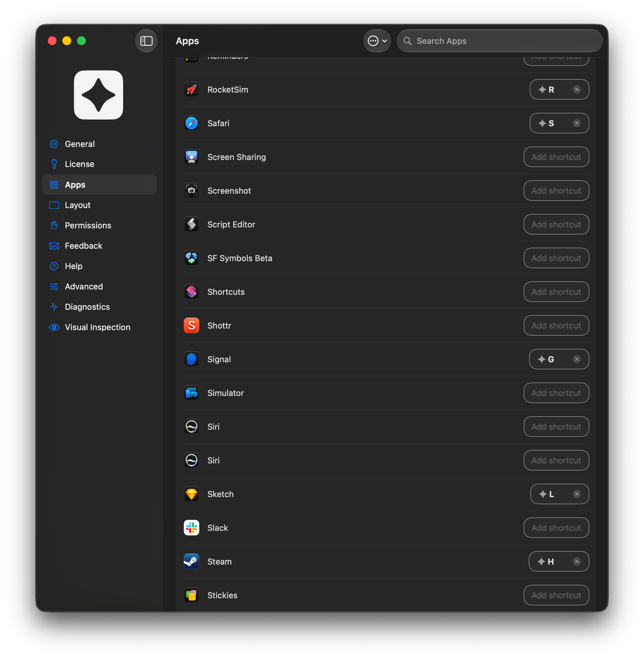Image resolution: width=644 pixels, height=659 pixels.
Task: Open Diagnostics in sidebar
Action: tap(99, 307)
